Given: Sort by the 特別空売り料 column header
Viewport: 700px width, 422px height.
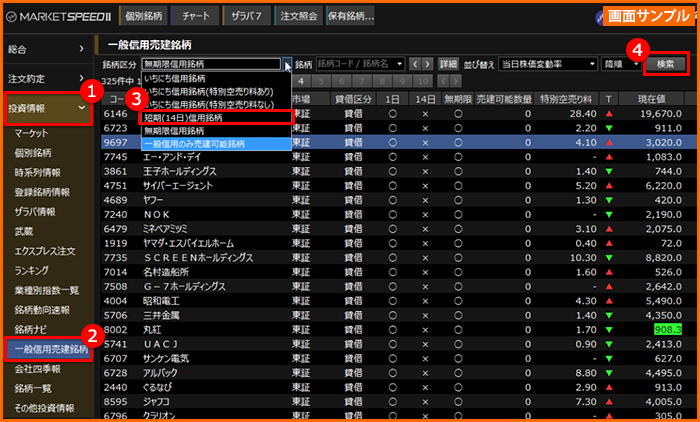Looking at the screenshot, I should click(x=566, y=99).
